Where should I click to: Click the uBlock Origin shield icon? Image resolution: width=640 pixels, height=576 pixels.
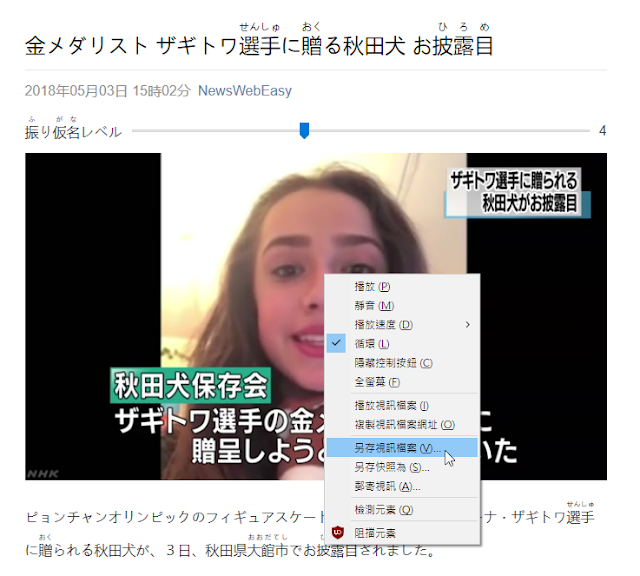[x=337, y=533]
